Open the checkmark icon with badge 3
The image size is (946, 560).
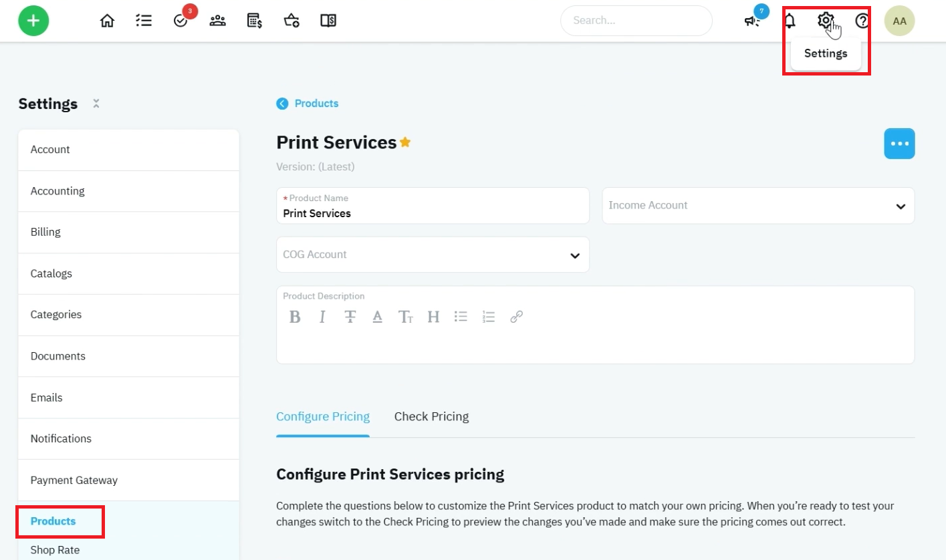point(181,21)
